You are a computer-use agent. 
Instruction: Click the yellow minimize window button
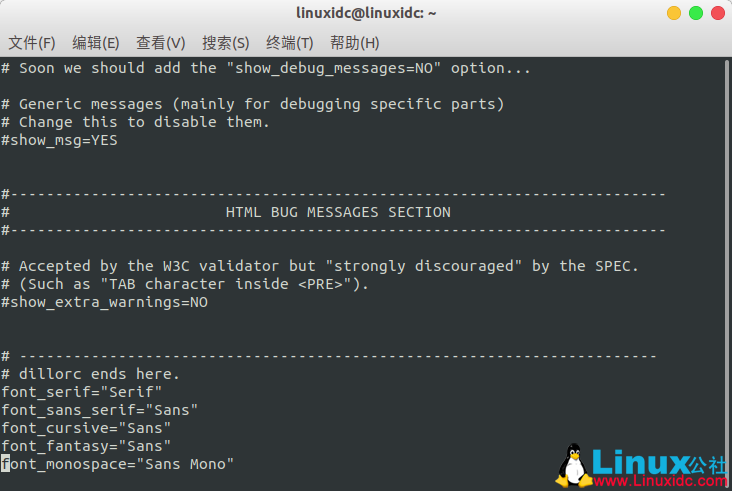[674, 13]
